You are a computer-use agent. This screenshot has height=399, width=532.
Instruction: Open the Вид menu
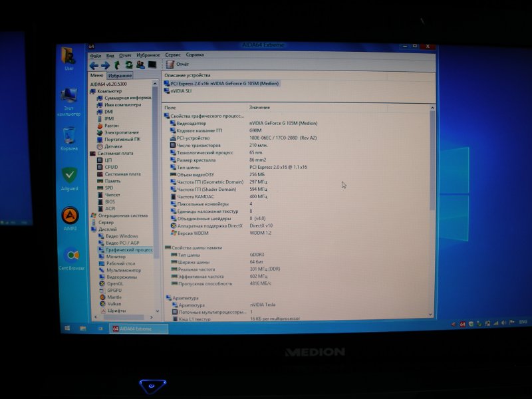coord(110,55)
